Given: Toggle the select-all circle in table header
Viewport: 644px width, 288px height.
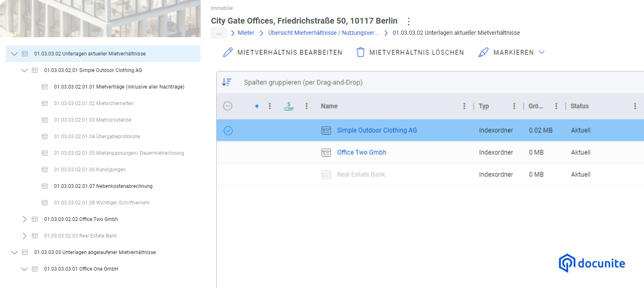Looking at the screenshot, I should pos(228,106).
